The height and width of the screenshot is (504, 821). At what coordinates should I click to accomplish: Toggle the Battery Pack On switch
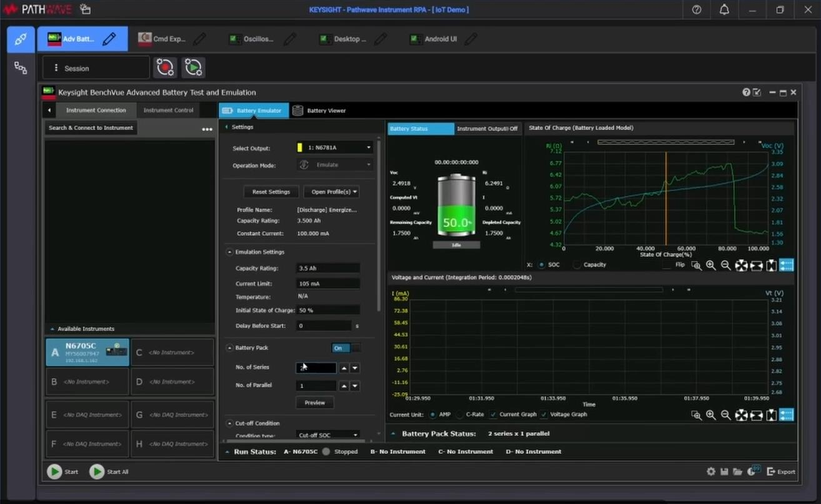(x=346, y=348)
